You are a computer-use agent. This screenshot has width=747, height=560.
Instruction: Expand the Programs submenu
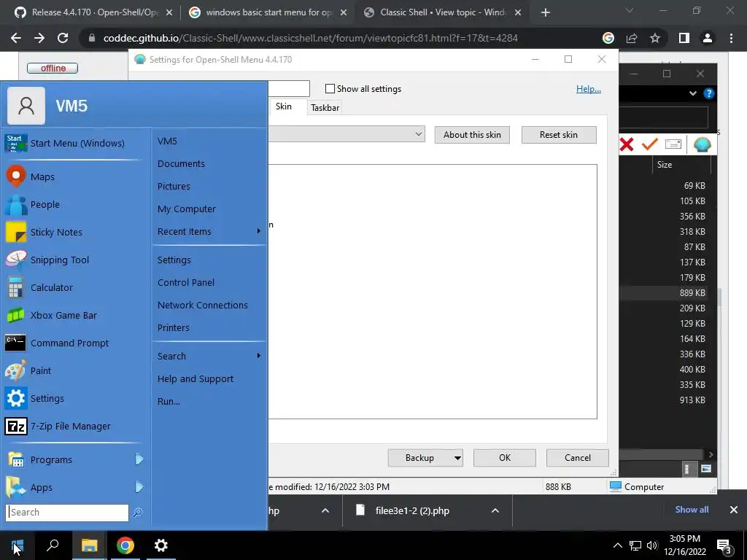tap(139, 459)
